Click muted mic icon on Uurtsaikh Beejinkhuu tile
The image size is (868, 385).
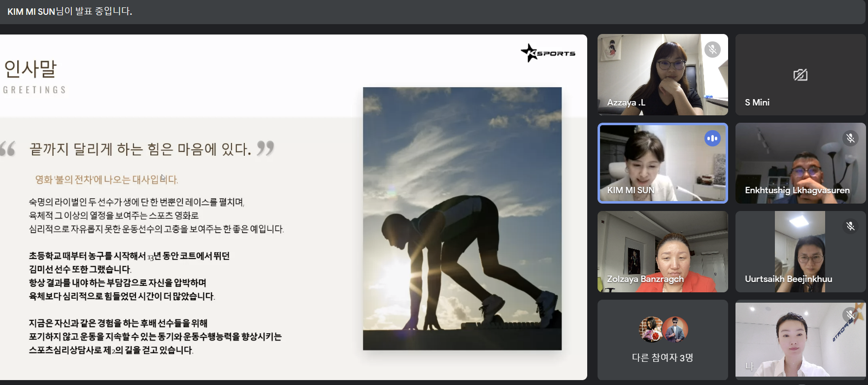coord(850,226)
